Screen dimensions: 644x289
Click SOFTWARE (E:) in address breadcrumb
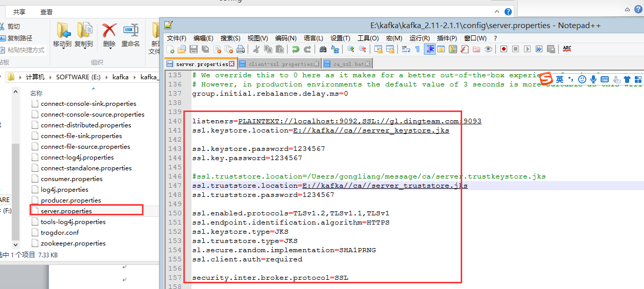[79, 77]
